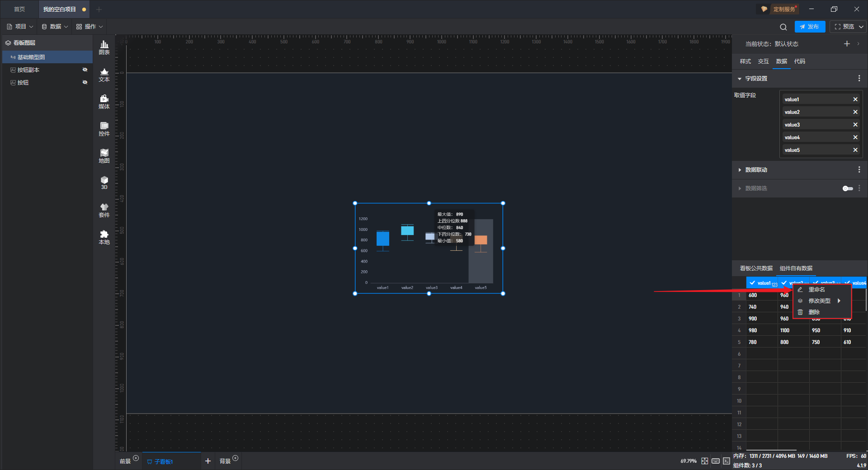The height and width of the screenshot is (470, 868).
Task: Open the 项目 dropdown menu
Action: pos(20,27)
